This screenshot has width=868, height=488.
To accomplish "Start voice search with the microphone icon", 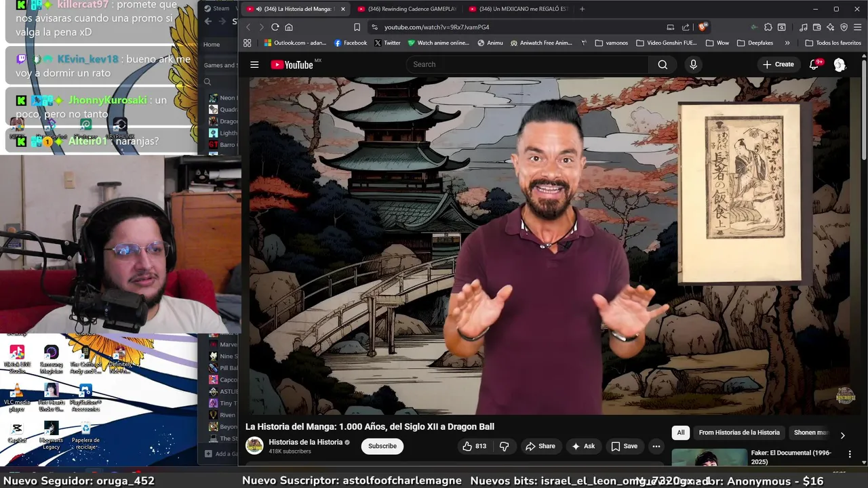I will pyautogui.click(x=693, y=64).
